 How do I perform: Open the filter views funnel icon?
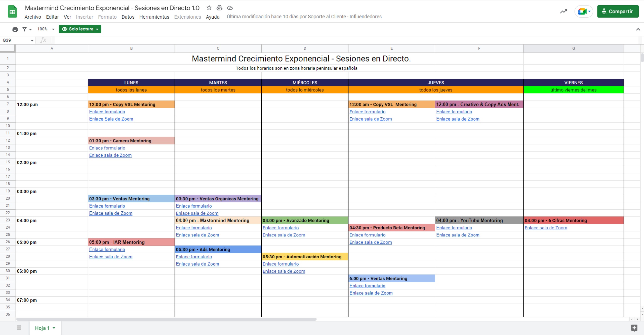coord(25,29)
